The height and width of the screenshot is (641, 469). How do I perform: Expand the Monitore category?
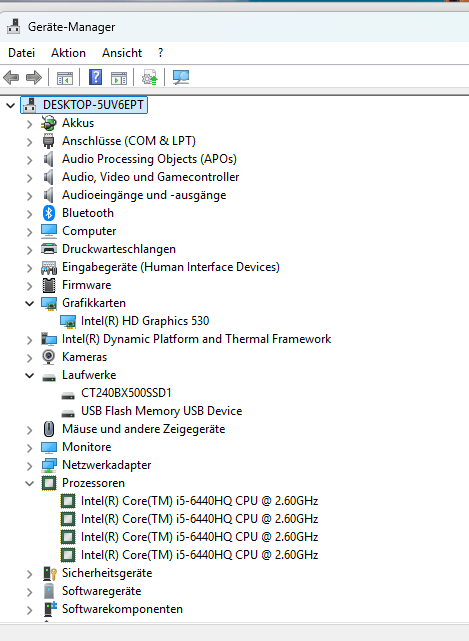click(x=29, y=447)
